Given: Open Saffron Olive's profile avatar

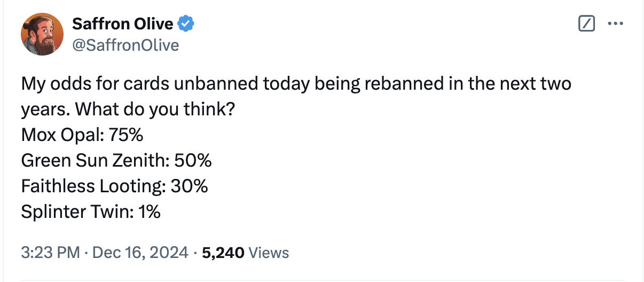Looking at the screenshot, I should (43, 34).
